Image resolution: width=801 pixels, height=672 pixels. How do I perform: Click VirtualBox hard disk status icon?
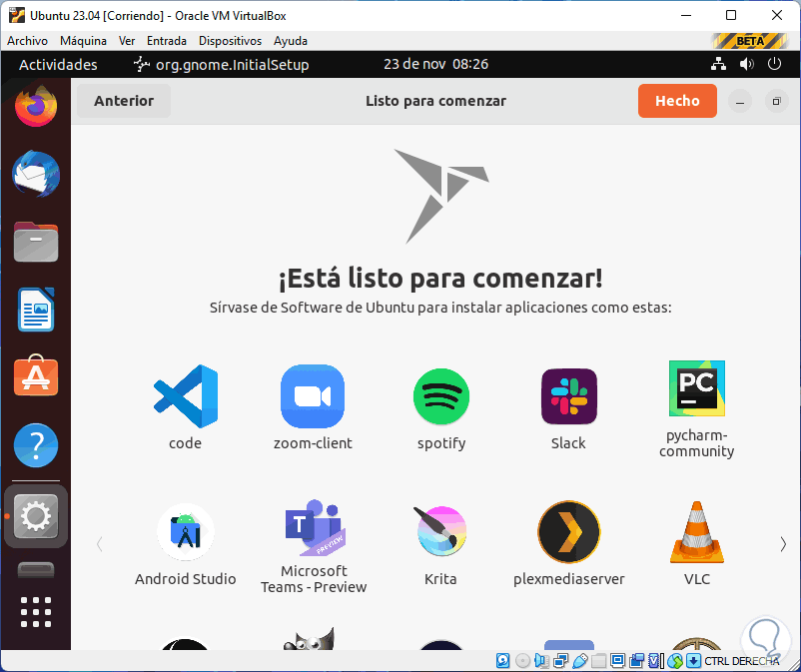pyautogui.click(x=503, y=661)
